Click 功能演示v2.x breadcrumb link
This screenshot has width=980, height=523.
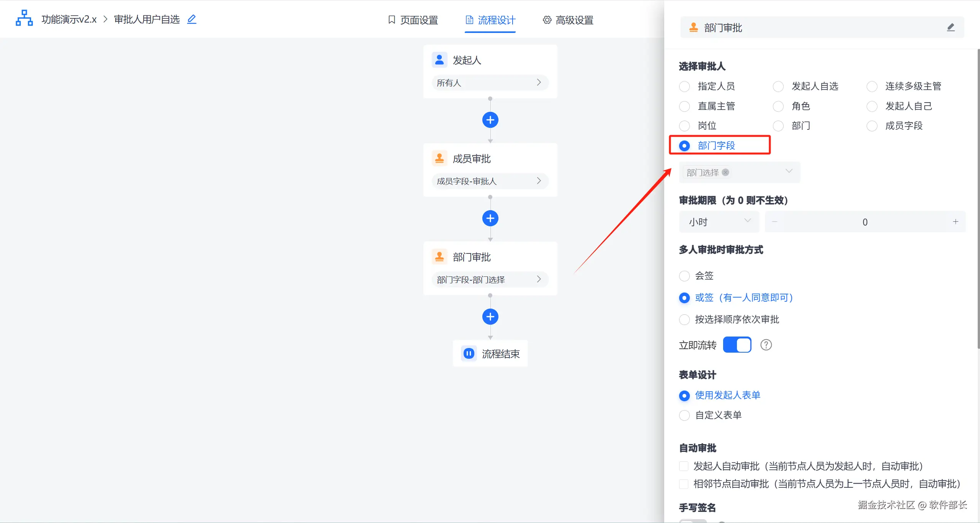click(x=69, y=19)
